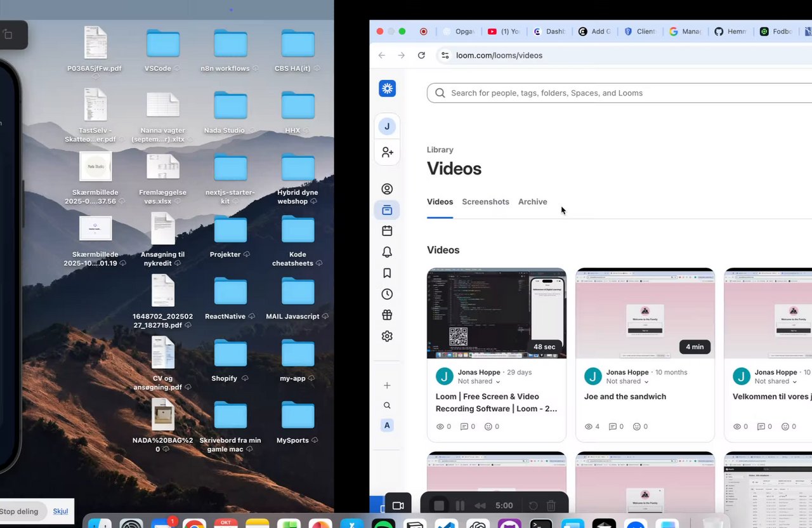Click the invite people icon in sidebar
The image size is (812, 528).
click(387, 152)
